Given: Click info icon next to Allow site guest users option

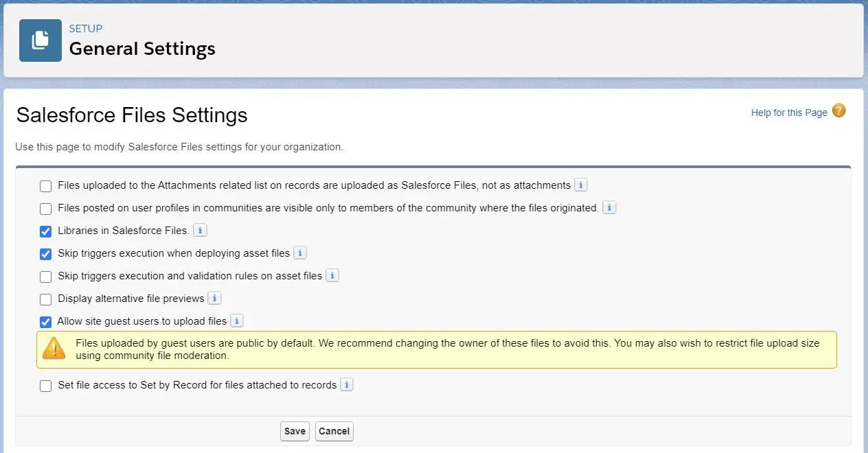Looking at the screenshot, I should (x=236, y=321).
